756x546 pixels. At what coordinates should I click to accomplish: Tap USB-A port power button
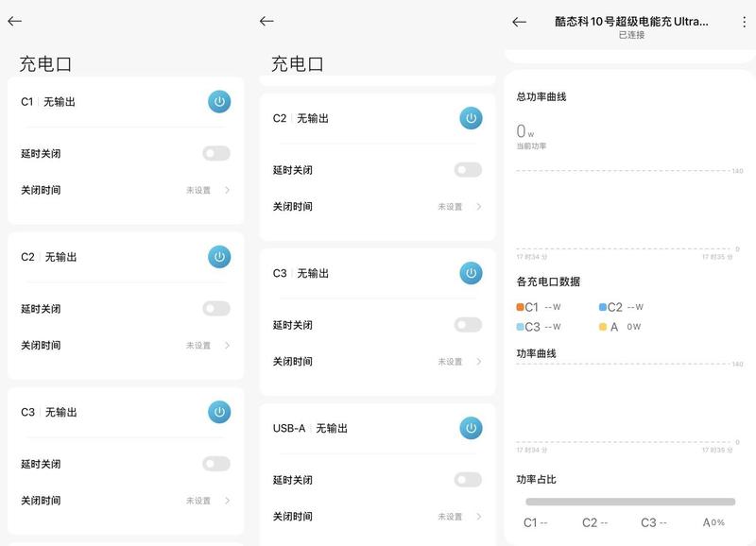point(471,428)
